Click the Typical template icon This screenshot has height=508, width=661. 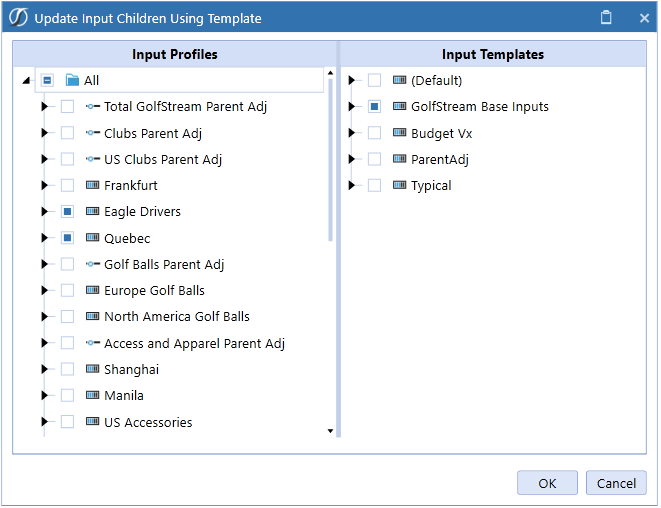(399, 185)
